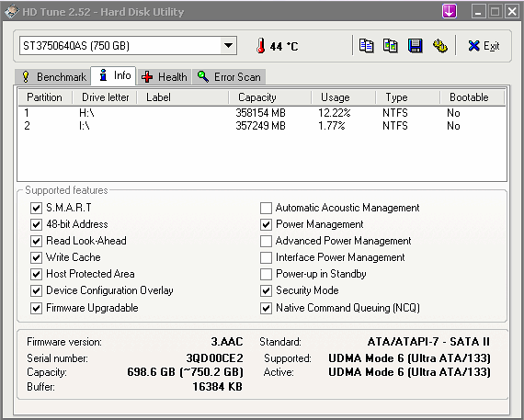The width and height of the screenshot is (524, 420).
Task: Open the ST3750640AS drive dropdown
Action: (x=229, y=45)
